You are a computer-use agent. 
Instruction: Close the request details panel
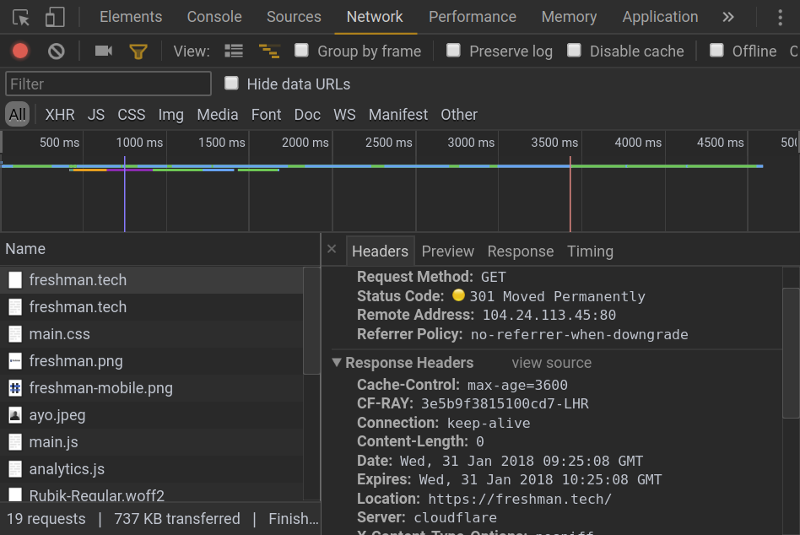coord(332,249)
